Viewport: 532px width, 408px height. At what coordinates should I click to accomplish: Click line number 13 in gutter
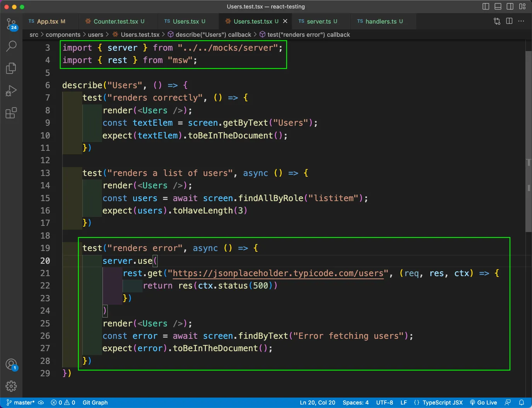[45, 173]
